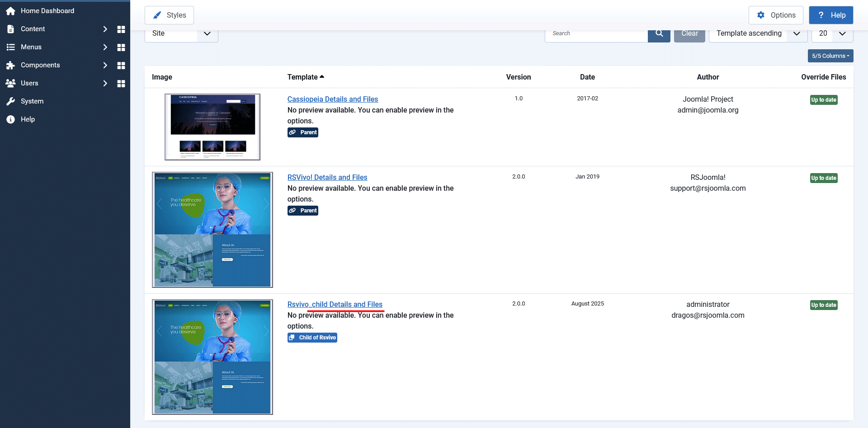Open Cassiopeia Details and Files
Screen dimensions: 868x428
coord(332,99)
